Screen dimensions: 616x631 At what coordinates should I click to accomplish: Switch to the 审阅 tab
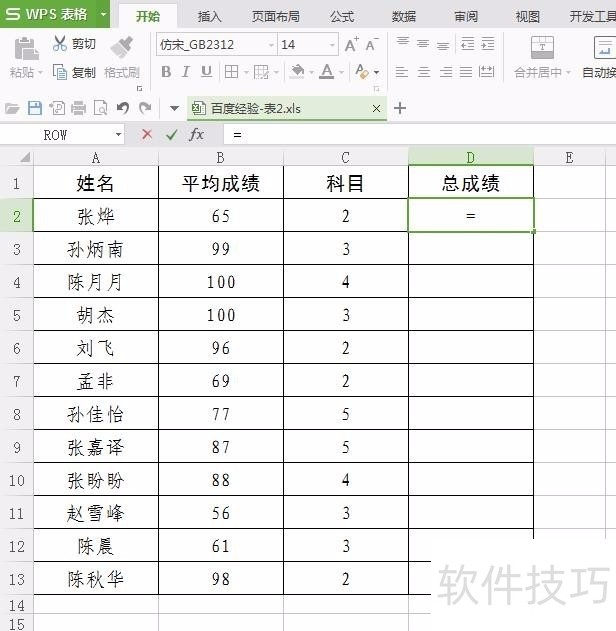466,16
